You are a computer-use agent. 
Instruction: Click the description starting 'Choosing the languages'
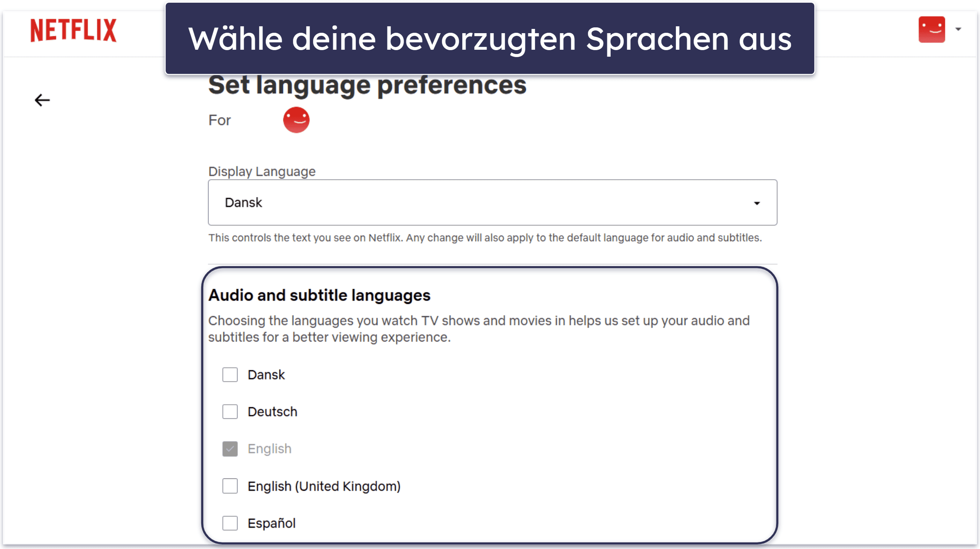click(x=479, y=329)
